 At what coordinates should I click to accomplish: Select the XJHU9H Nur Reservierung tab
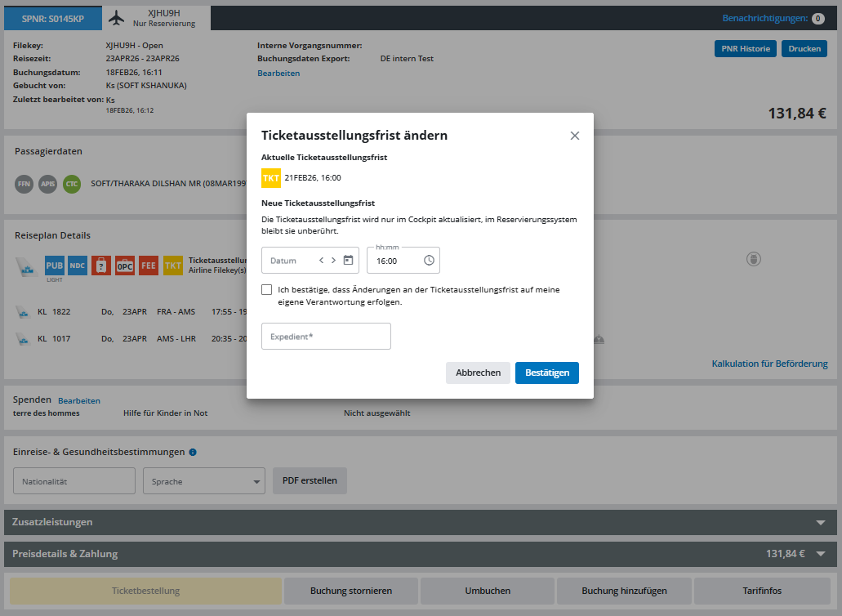(x=155, y=18)
